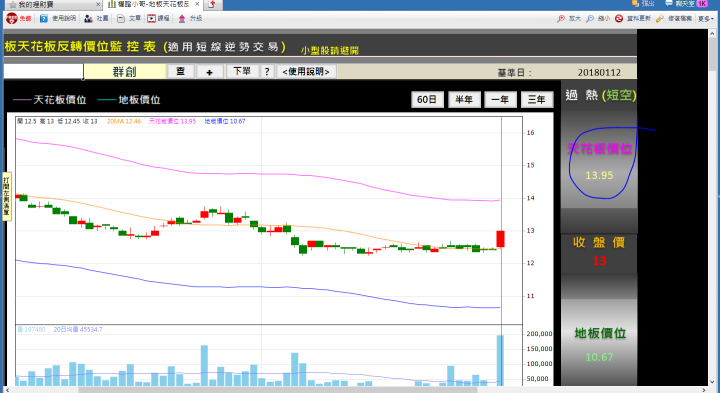This screenshot has width=720, height=393.
Task: Click the 群創 stock name field
Action: click(125, 72)
